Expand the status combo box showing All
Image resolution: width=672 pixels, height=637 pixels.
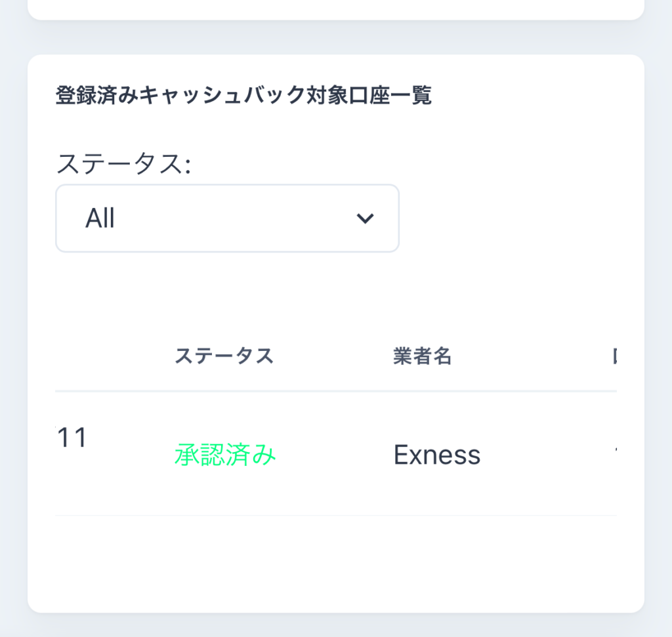coord(226,218)
